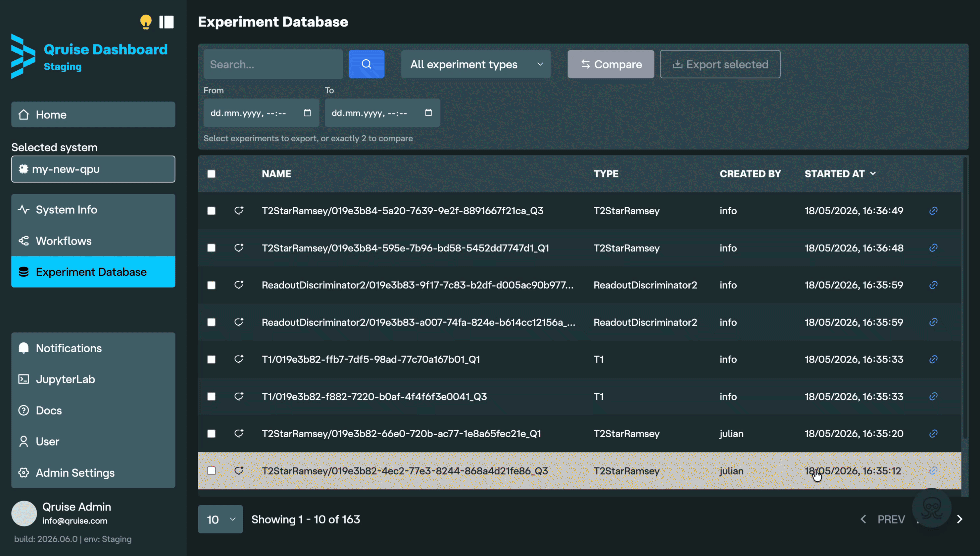
Task: Copy link for row started 16:35:20
Action: click(933, 433)
